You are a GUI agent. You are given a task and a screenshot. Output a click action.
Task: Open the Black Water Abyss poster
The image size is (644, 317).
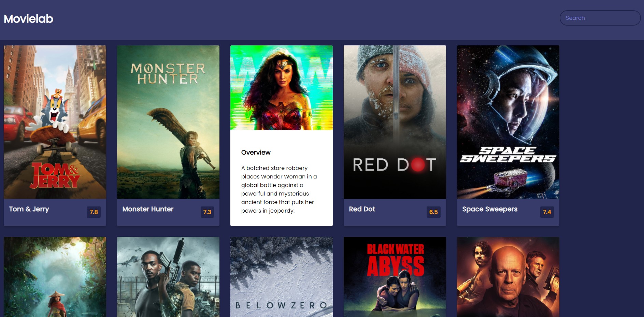[395, 277]
